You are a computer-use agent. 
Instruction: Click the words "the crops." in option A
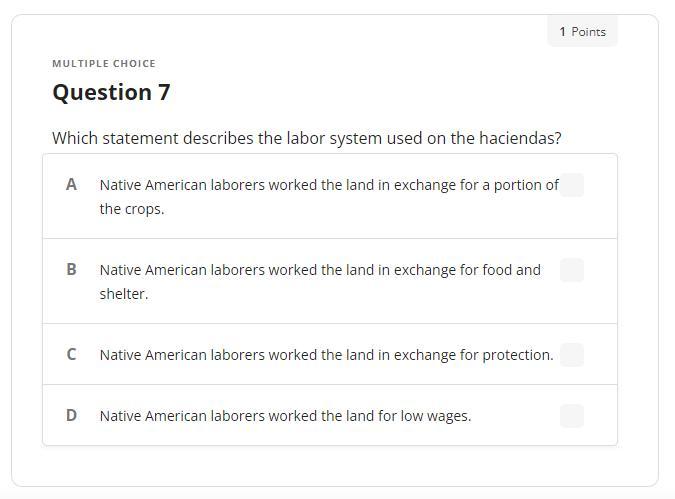[131, 209]
